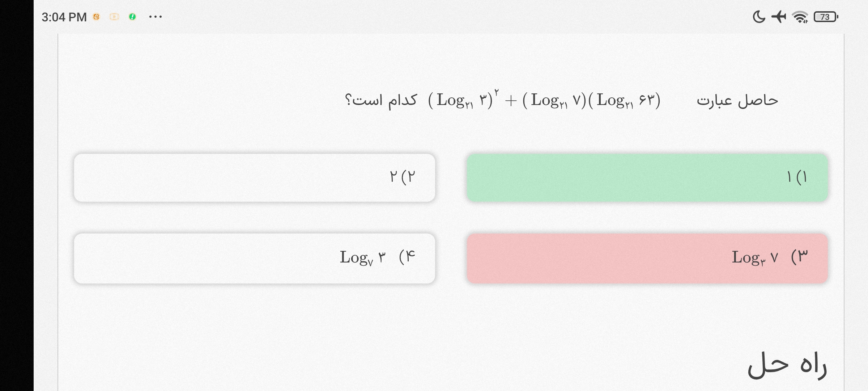Select answer option ۱ highlighted in green
The height and width of the screenshot is (391, 868).
click(x=647, y=177)
